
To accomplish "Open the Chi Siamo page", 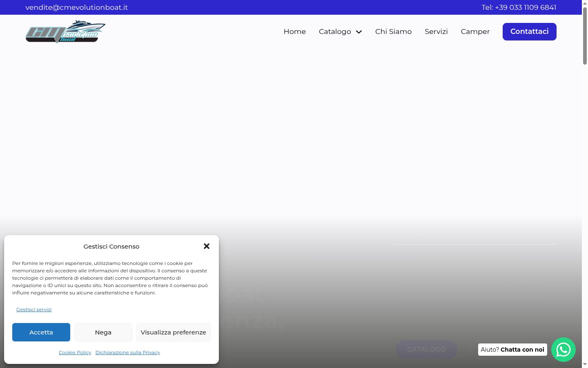I will [x=393, y=31].
